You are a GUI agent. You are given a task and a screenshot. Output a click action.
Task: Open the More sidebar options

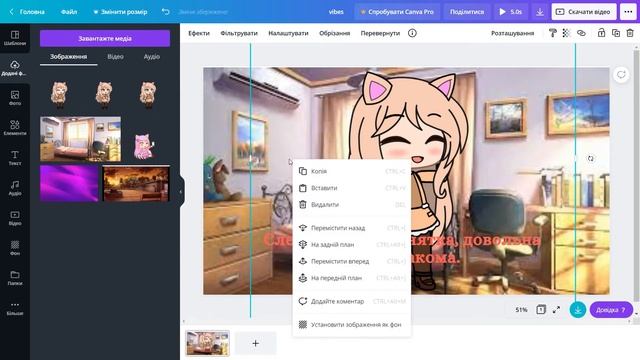[x=15, y=308]
